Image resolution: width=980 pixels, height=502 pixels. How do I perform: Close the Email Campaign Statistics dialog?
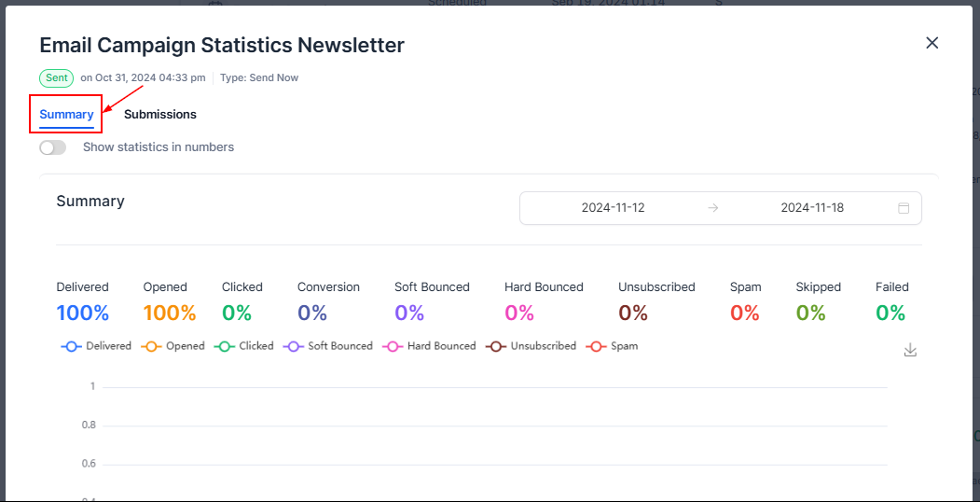coord(932,43)
